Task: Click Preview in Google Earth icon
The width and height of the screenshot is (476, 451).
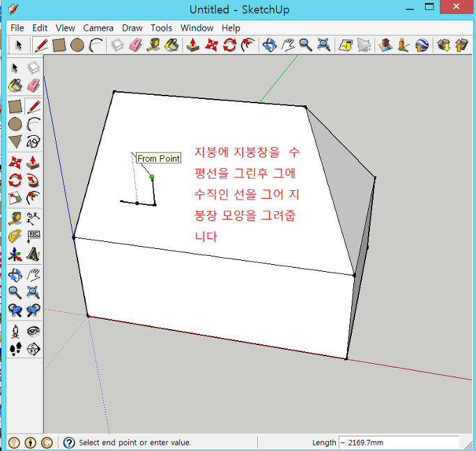Action: (x=422, y=45)
